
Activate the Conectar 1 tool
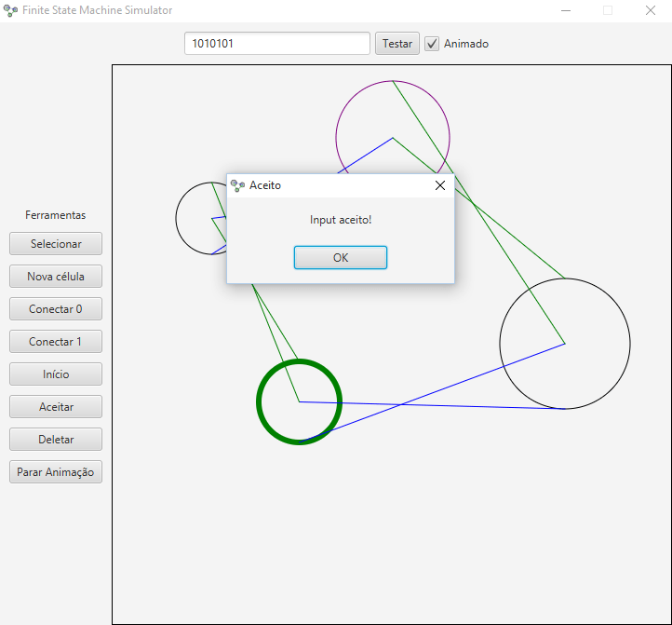(56, 342)
